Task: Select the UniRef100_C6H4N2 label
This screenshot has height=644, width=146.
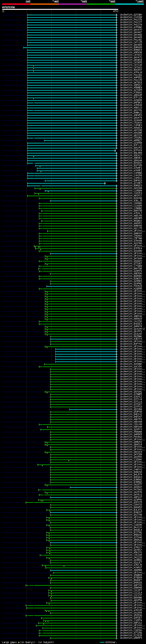Action: [131, 203]
